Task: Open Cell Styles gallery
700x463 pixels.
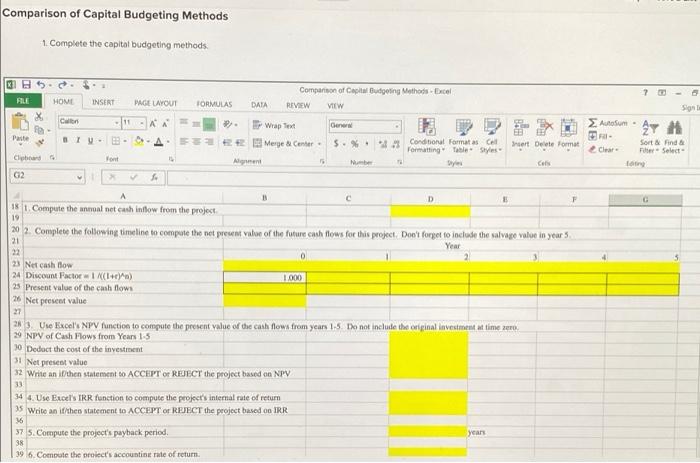Action: pos(491,136)
